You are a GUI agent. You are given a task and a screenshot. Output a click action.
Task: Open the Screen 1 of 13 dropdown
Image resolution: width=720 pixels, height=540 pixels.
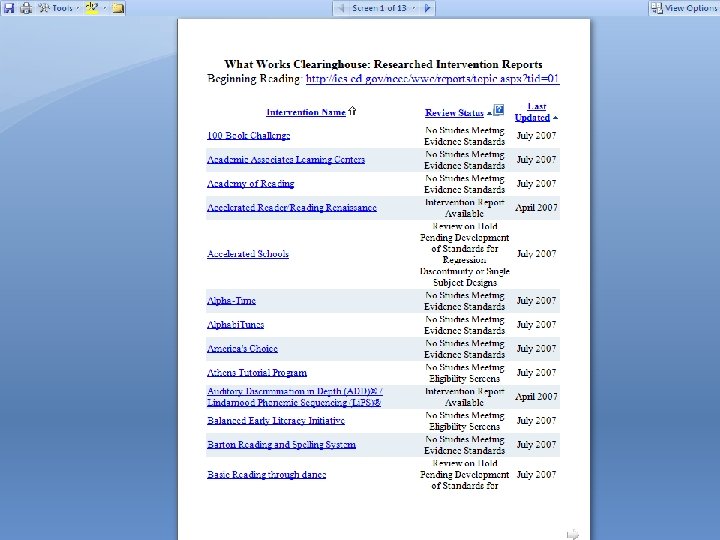coord(383,8)
